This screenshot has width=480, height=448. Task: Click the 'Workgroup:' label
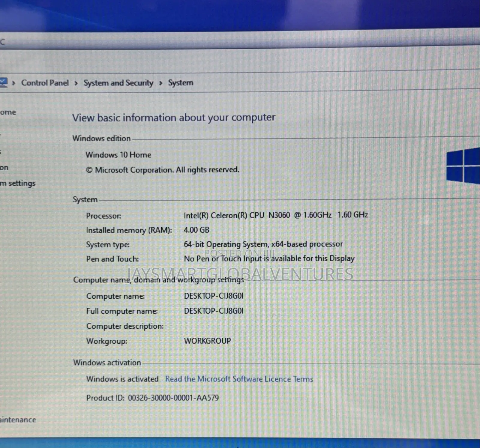point(107,341)
